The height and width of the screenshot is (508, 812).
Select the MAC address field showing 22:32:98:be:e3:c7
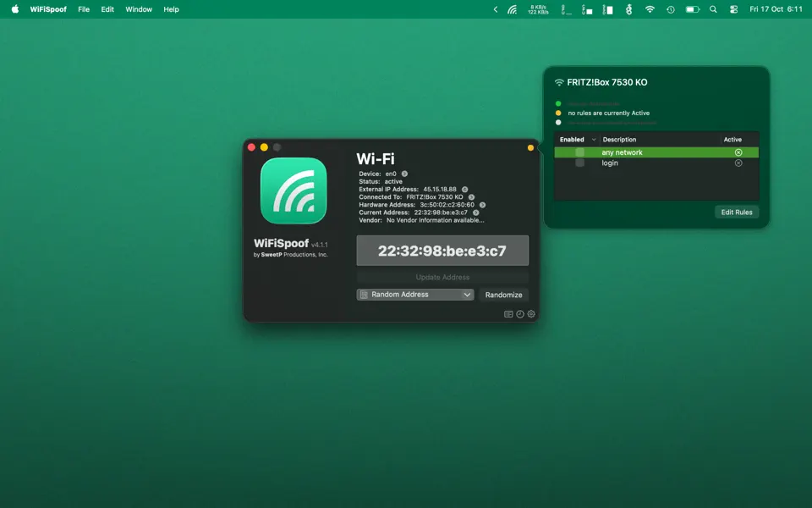pyautogui.click(x=442, y=250)
